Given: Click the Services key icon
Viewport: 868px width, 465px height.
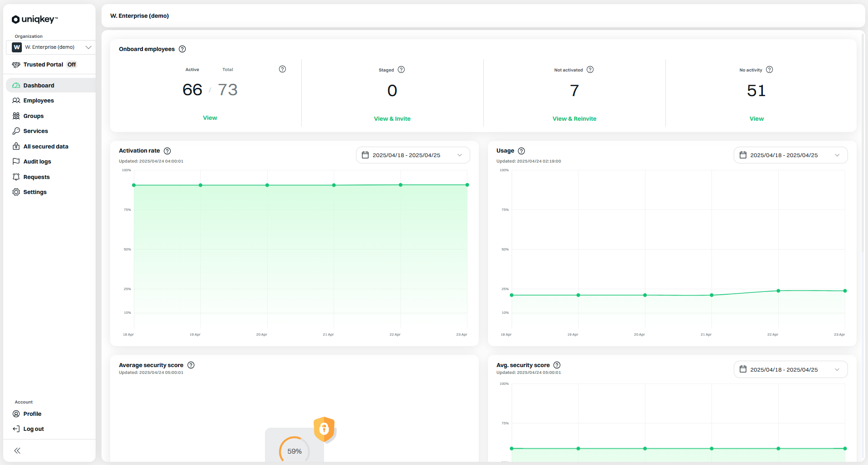Looking at the screenshot, I should (x=16, y=131).
